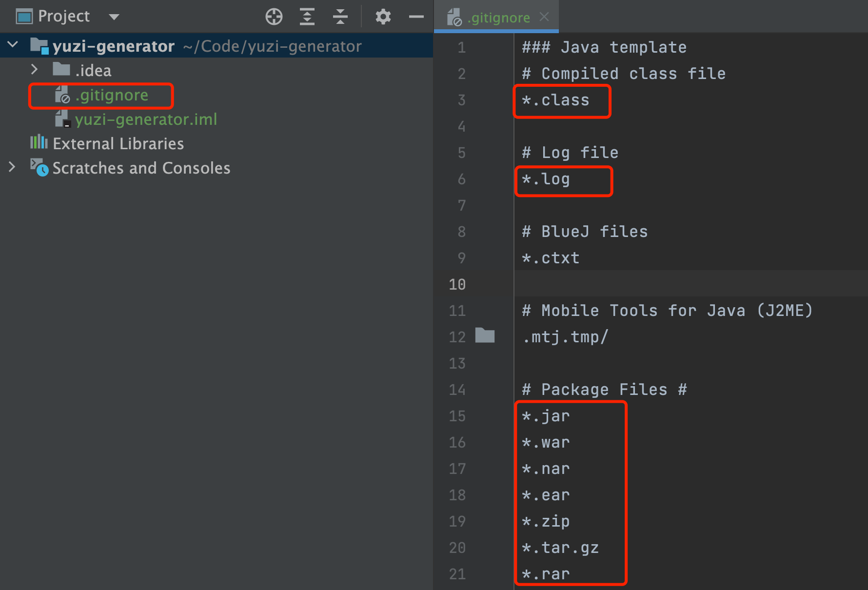
Task: Click the External Libraries icon
Action: pyautogui.click(x=39, y=143)
